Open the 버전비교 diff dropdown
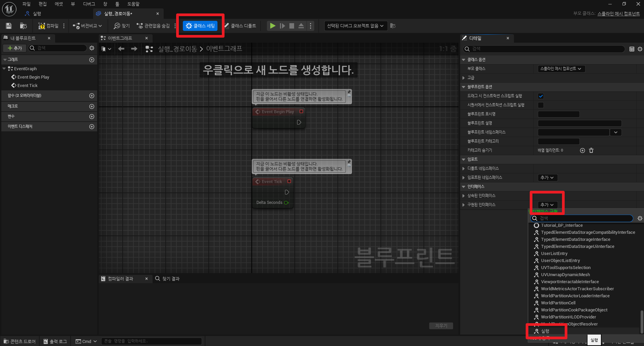 [x=87, y=26]
